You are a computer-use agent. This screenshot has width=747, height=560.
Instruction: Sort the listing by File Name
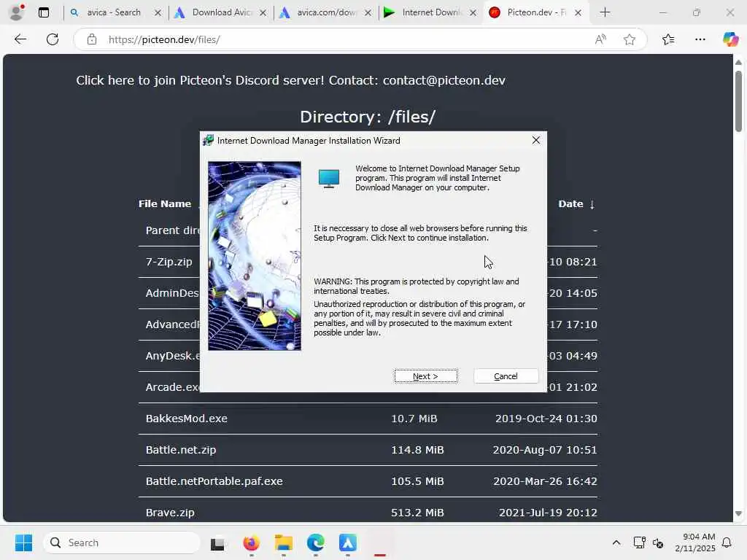(165, 204)
